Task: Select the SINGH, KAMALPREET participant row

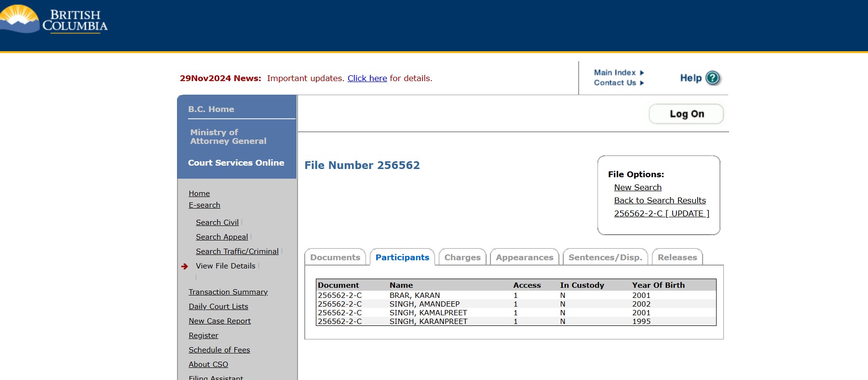Action: click(428, 313)
